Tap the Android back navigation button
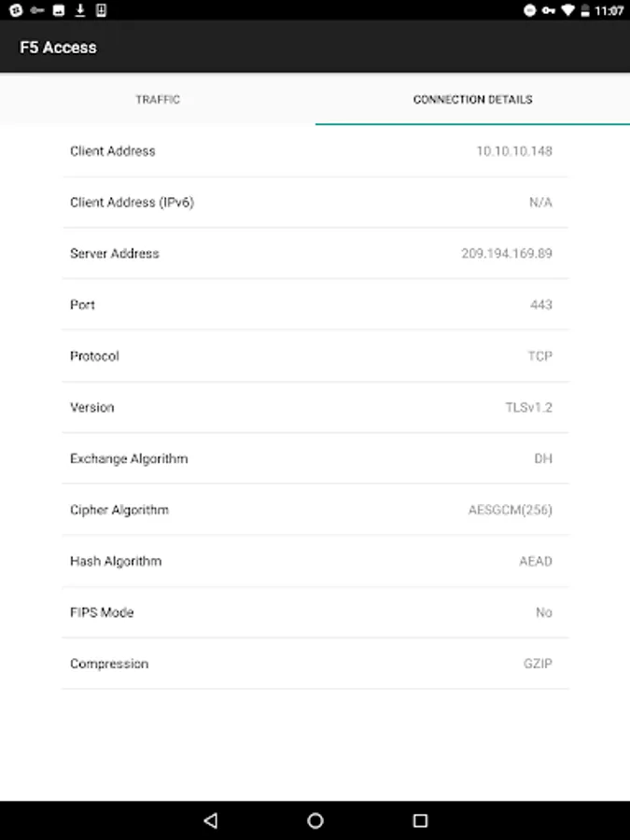Image resolution: width=630 pixels, height=840 pixels. point(210,820)
